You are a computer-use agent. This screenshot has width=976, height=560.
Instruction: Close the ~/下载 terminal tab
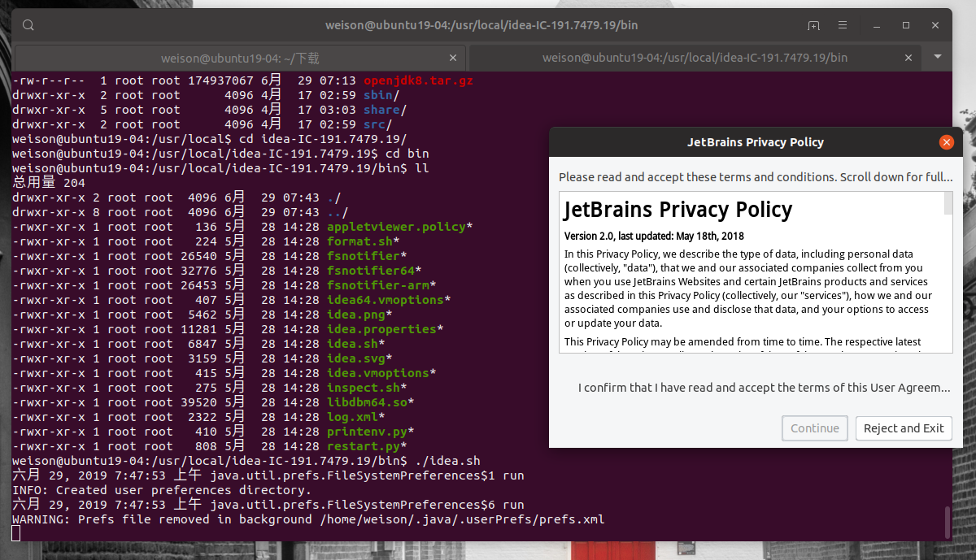click(x=453, y=58)
